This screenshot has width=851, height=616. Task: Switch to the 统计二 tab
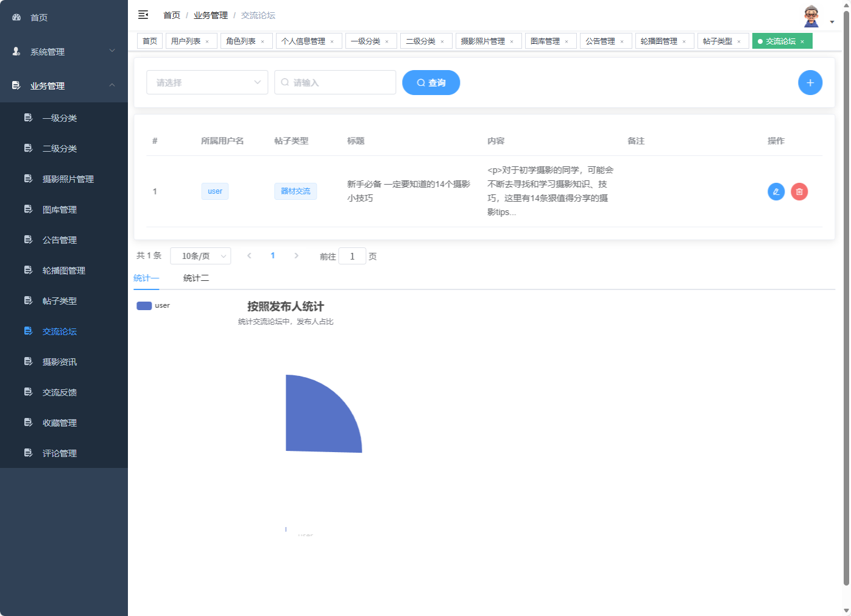click(196, 277)
